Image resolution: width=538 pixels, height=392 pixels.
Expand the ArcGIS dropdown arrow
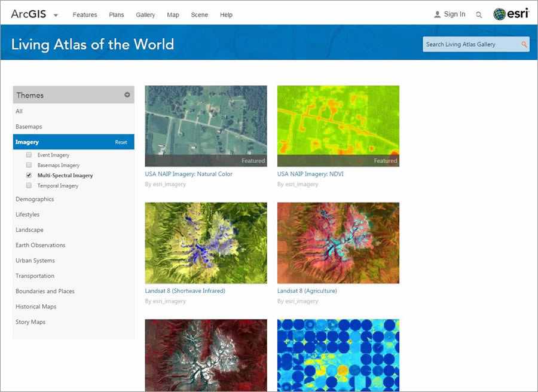click(56, 15)
